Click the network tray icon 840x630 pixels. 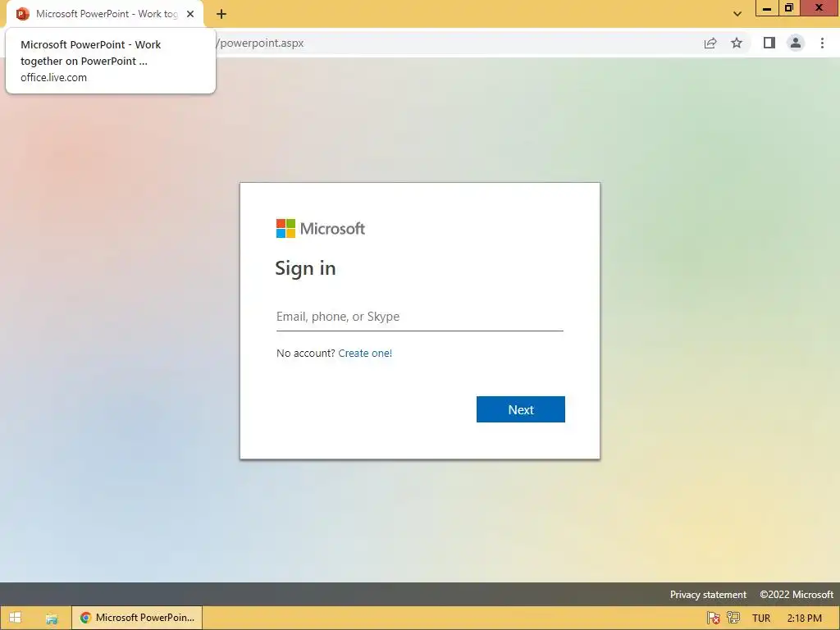(x=733, y=618)
